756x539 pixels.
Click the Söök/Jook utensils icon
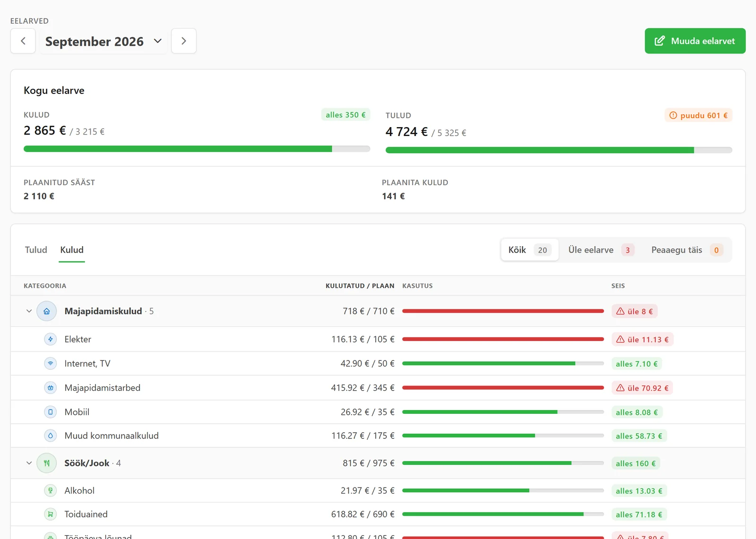point(47,463)
